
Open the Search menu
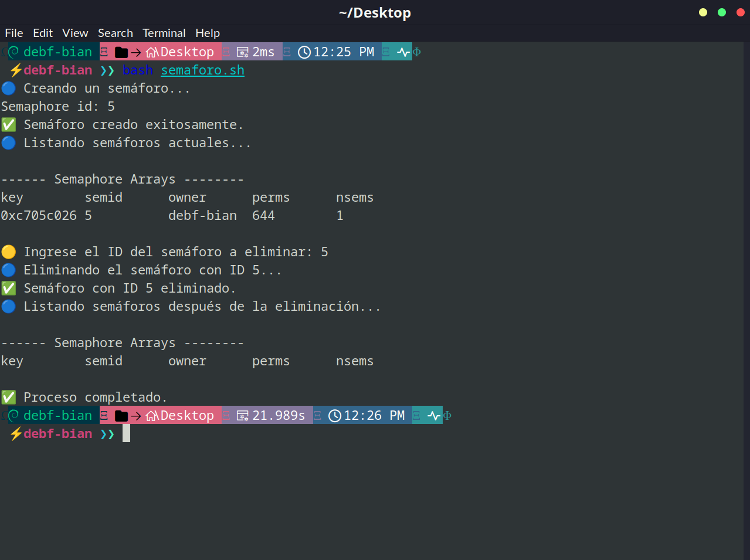pos(115,33)
